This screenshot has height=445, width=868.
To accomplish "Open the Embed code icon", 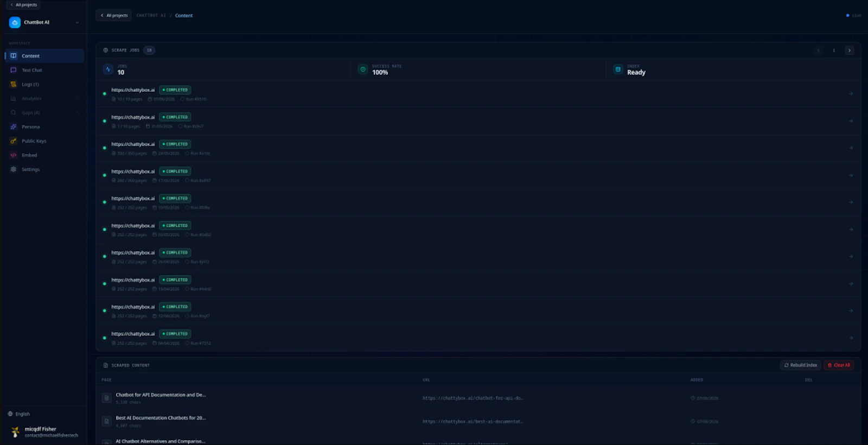I will (14, 155).
